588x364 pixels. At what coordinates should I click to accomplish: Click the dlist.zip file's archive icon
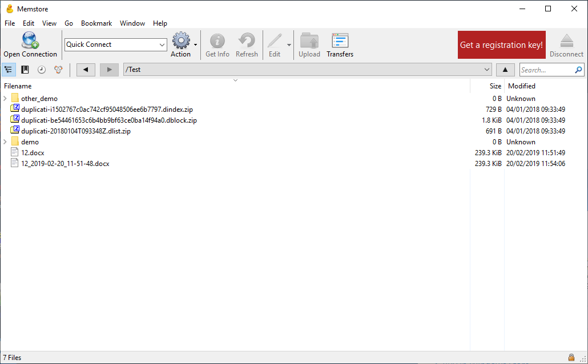[x=15, y=130]
